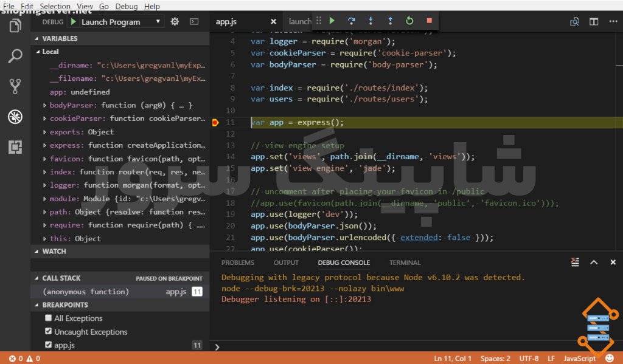The width and height of the screenshot is (623, 364).
Task: Click Ln 11, Col 1 in status bar
Action: [453, 359]
